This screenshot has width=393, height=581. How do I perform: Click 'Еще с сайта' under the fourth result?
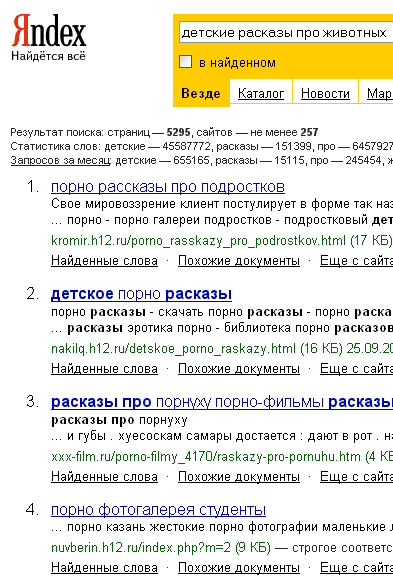[356, 568]
